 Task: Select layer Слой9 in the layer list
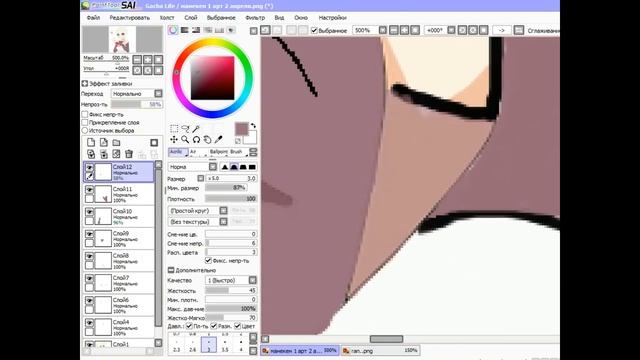119,238
